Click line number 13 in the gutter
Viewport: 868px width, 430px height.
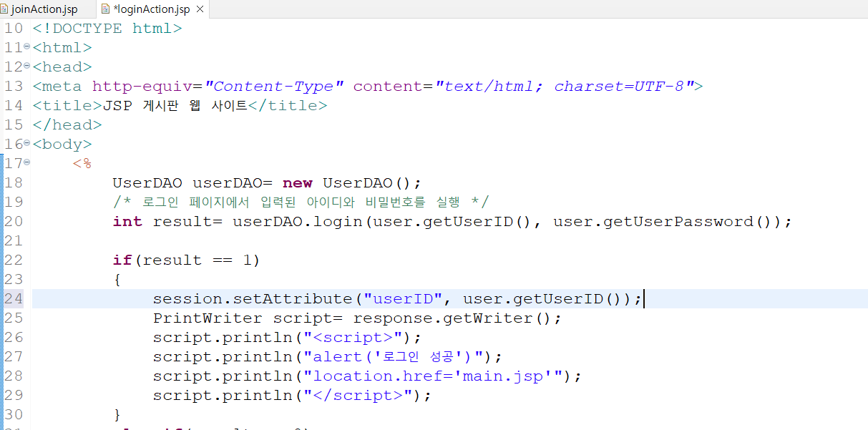(14, 87)
